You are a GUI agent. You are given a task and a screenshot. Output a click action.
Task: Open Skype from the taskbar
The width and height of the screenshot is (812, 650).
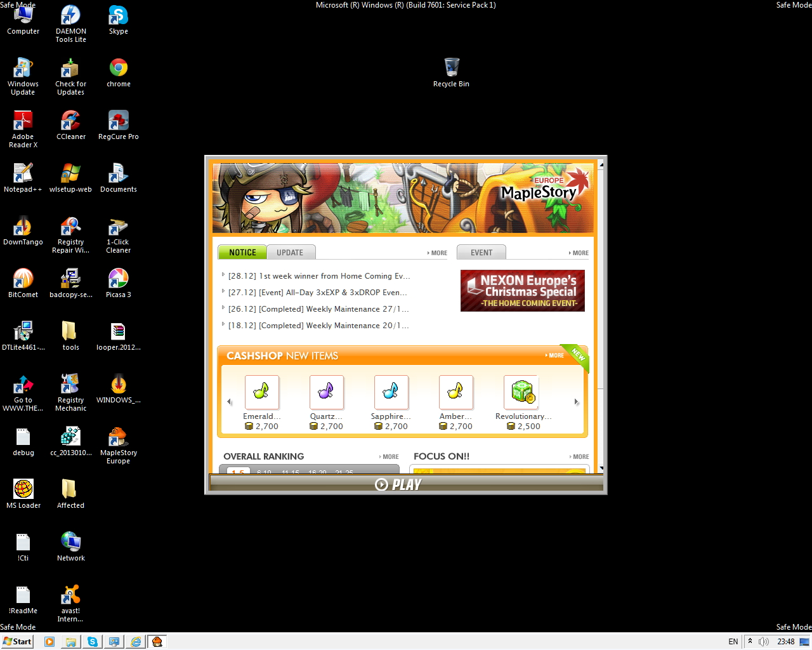click(93, 641)
